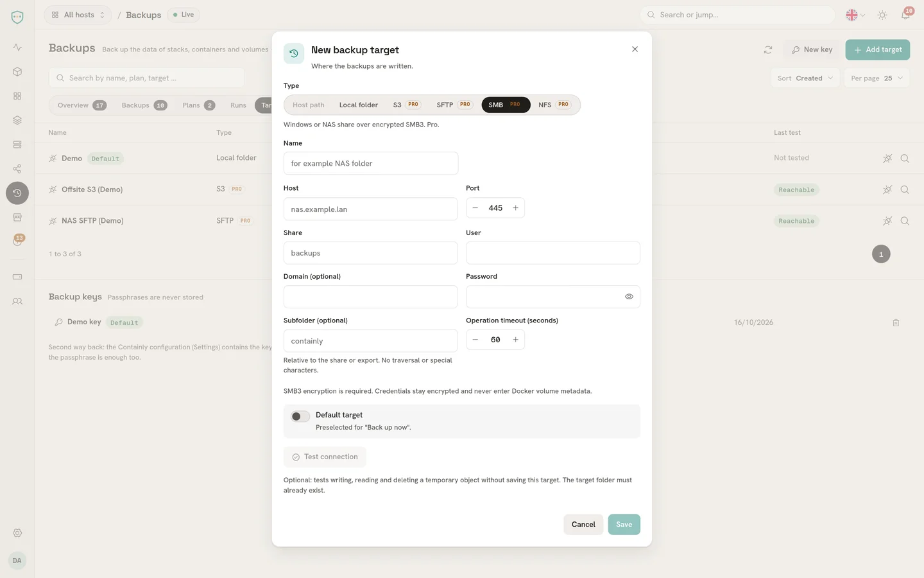The height and width of the screenshot is (578, 924).
Task: Open the Sort Created dropdown
Action: pos(805,78)
